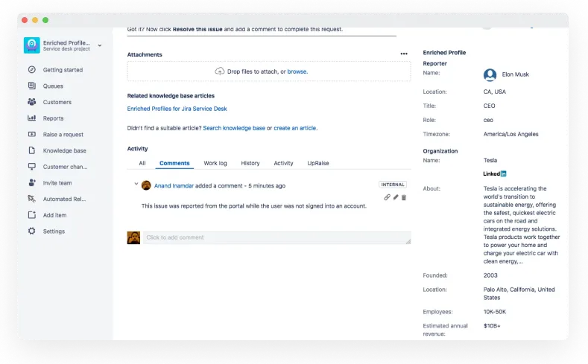Open the Attachments more options menu
This screenshot has height=364, width=588.
click(x=404, y=54)
